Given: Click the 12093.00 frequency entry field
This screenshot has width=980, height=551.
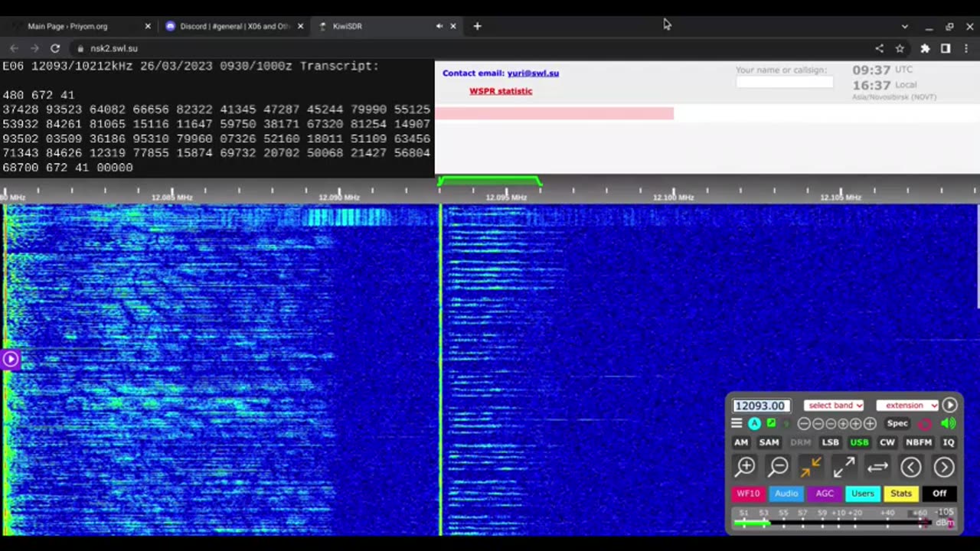Looking at the screenshot, I should click(761, 406).
